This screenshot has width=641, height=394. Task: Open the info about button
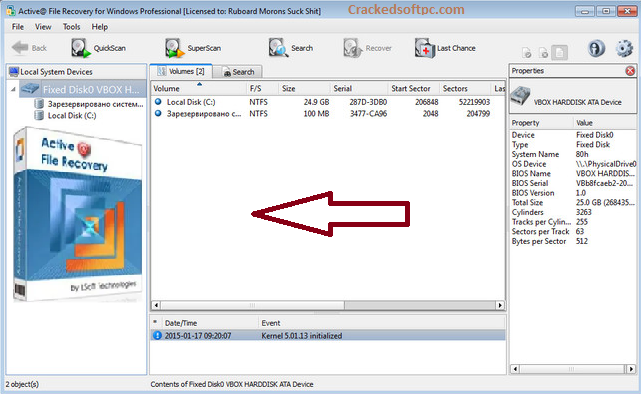click(x=596, y=48)
